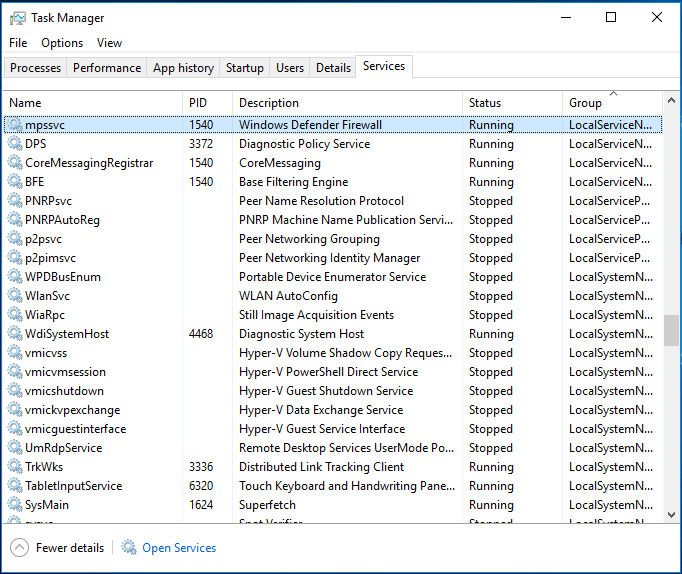Image resolution: width=682 pixels, height=574 pixels.
Task: Open the View menu
Action: (x=109, y=43)
